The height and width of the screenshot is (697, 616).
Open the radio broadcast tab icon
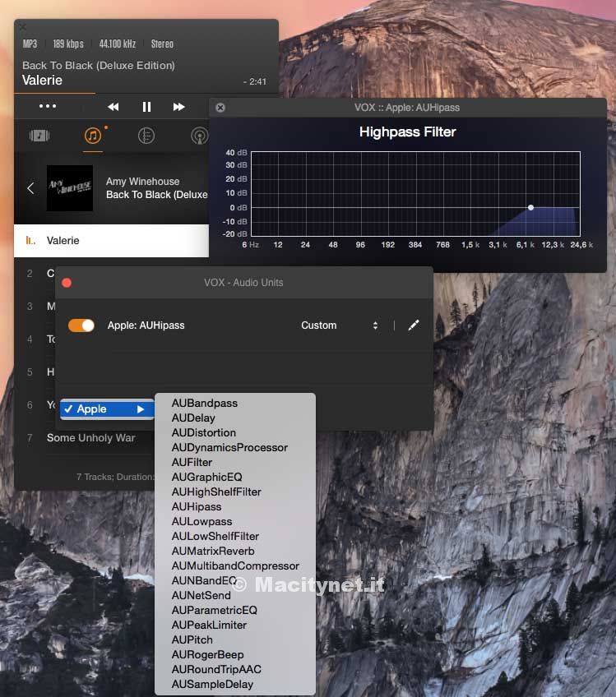(199, 136)
